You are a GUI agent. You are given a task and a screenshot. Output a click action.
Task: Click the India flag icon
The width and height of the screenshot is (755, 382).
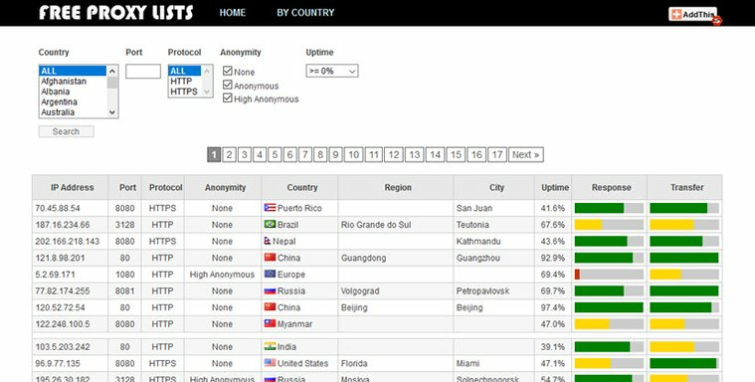click(x=270, y=346)
